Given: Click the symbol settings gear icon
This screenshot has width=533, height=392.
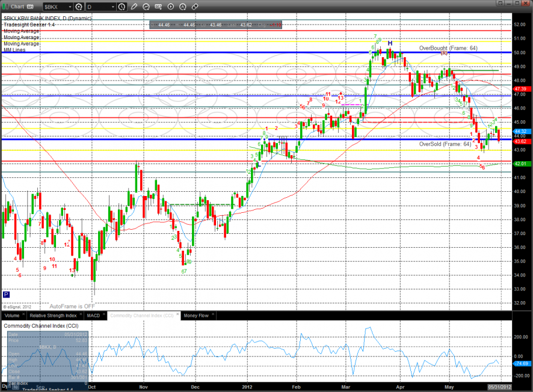Looking at the screenshot, I should [x=79, y=7].
